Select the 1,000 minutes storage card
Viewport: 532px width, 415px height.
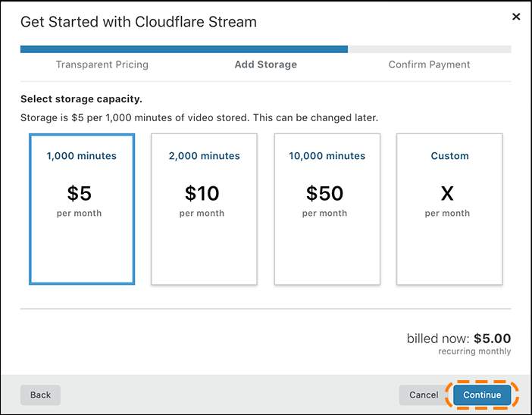(82, 208)
